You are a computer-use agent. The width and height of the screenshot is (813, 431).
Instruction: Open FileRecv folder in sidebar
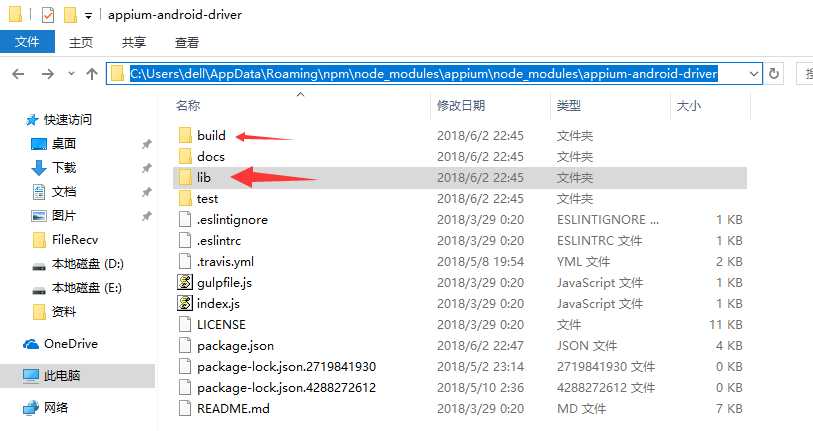(75, 240)
